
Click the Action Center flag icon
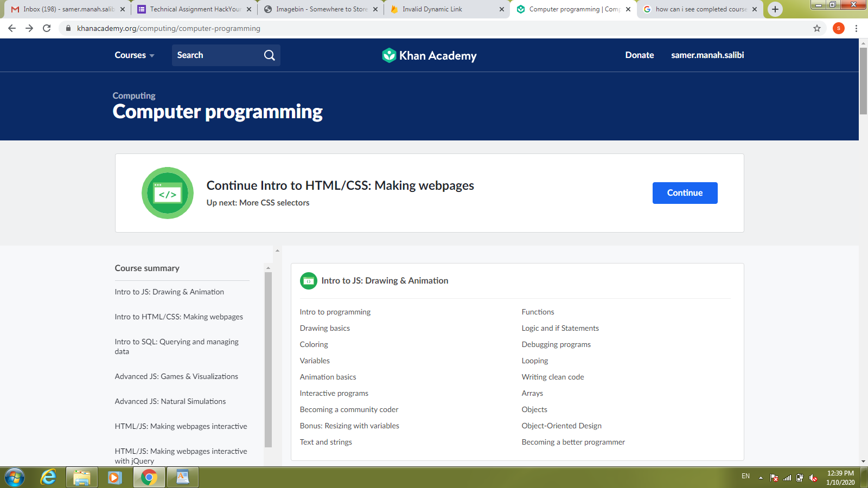[774, 478]
